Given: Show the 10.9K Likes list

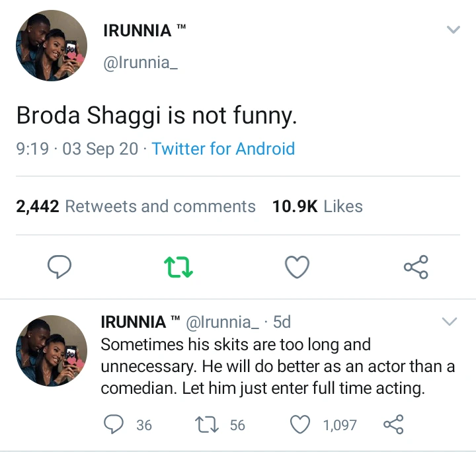Looking at the screenshot, I should point(317,206).
